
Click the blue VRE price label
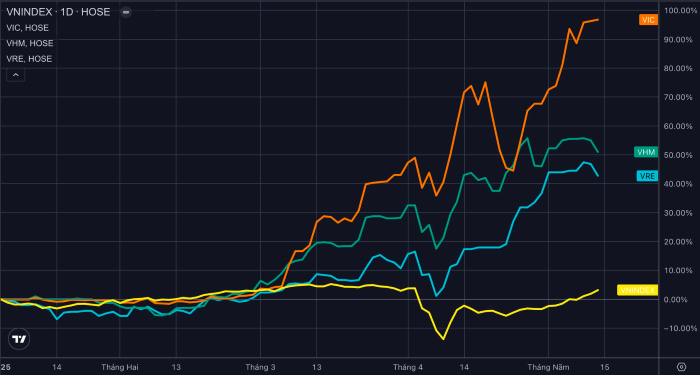[647, 176]
